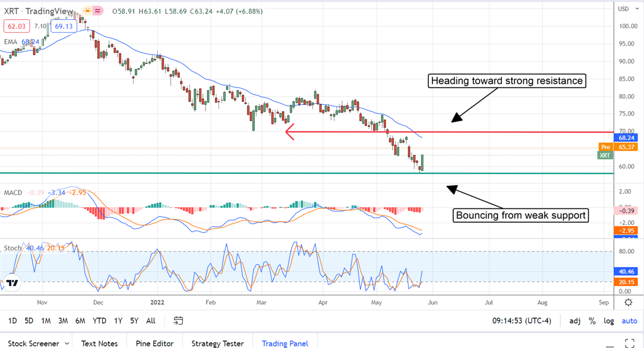This screenshot has height=348, width=644.
Task: Toggle auto scale mode
Action: pyautogui.click(x=629, y=321)
